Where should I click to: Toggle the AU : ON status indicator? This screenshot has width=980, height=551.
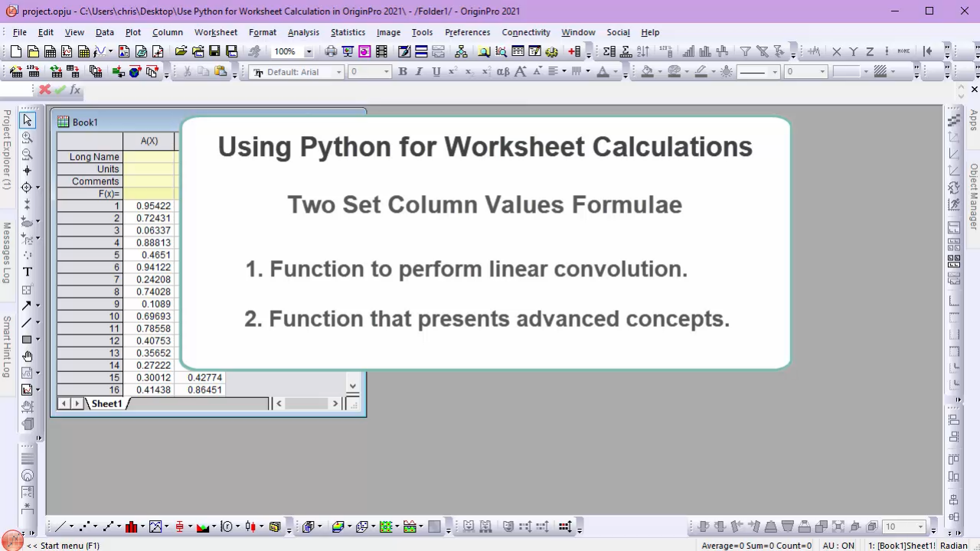coord(838,546)
